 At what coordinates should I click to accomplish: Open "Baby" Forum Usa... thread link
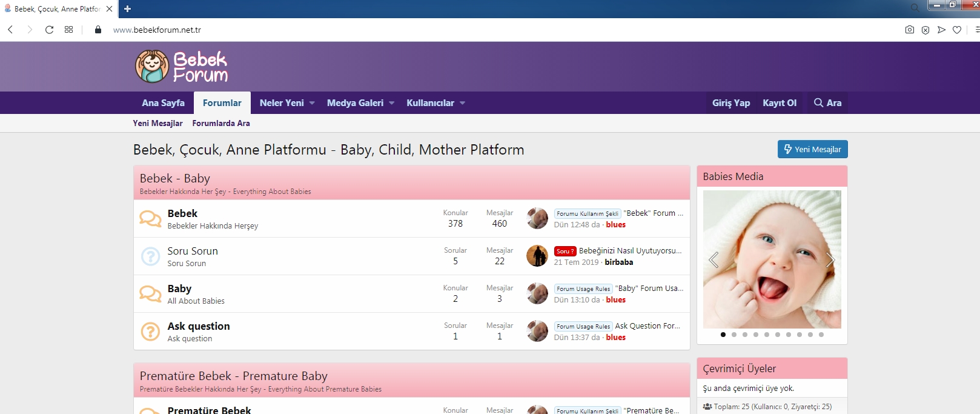tap(649, 289)
